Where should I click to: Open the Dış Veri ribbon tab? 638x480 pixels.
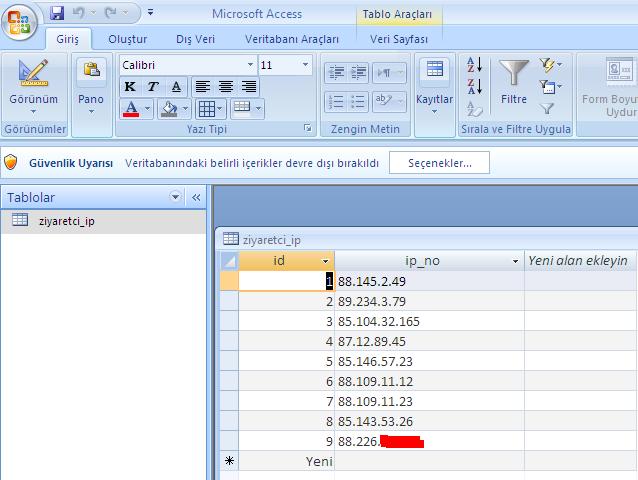coord(195,39)
